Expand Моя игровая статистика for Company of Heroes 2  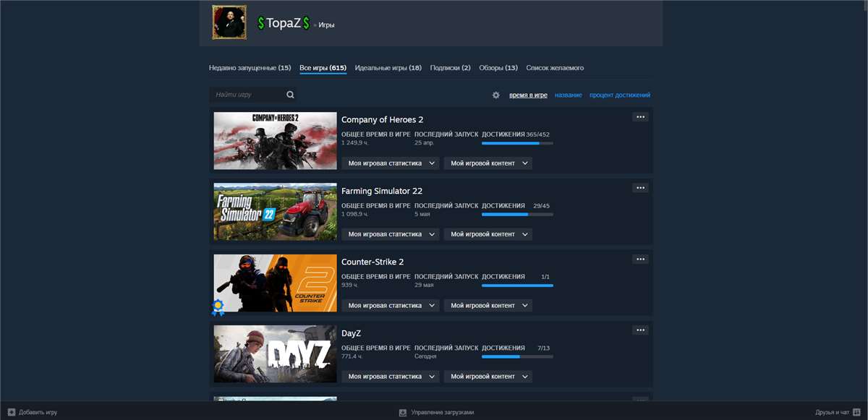391,163
